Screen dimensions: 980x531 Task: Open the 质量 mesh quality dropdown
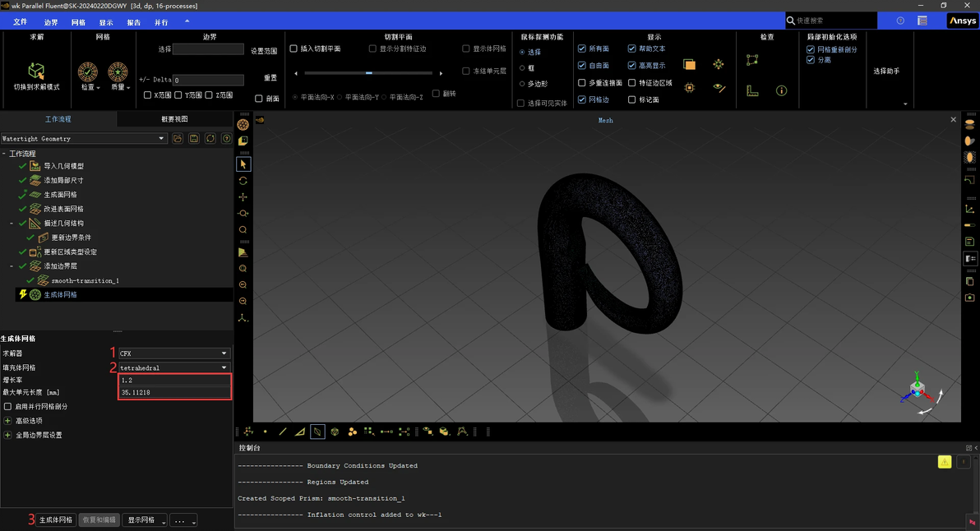pyautogui.click(x=118, y=76)
